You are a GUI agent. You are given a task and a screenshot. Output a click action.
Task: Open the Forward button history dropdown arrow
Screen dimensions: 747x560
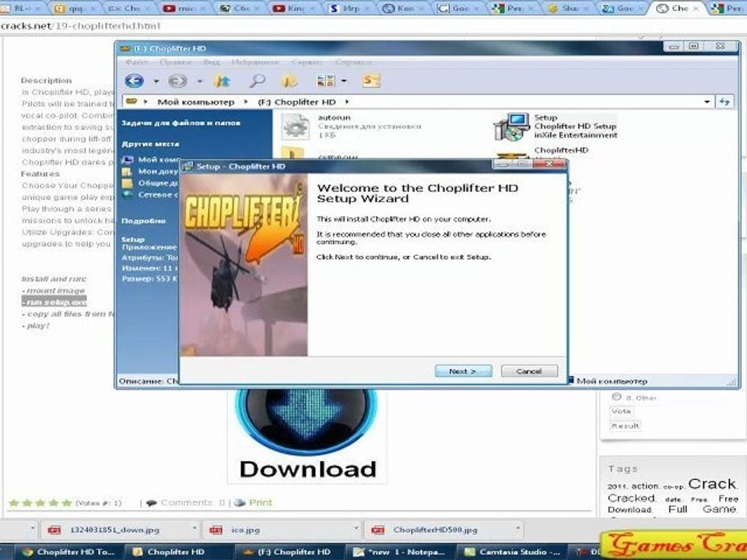pos(200,82)
